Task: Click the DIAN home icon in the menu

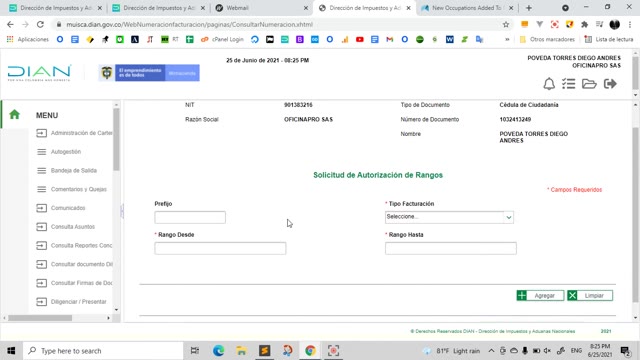Action: (x=14, y=114)
